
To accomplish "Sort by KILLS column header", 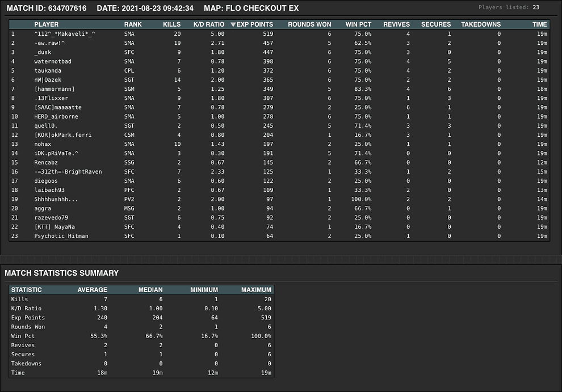I will pyautogui.click(x=171, y=24).
